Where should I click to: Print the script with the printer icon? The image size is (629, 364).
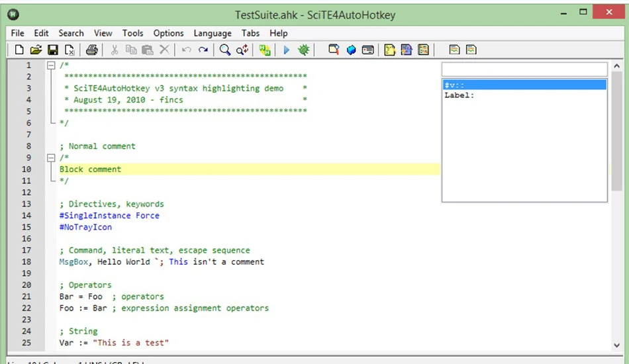pos(91,50)
